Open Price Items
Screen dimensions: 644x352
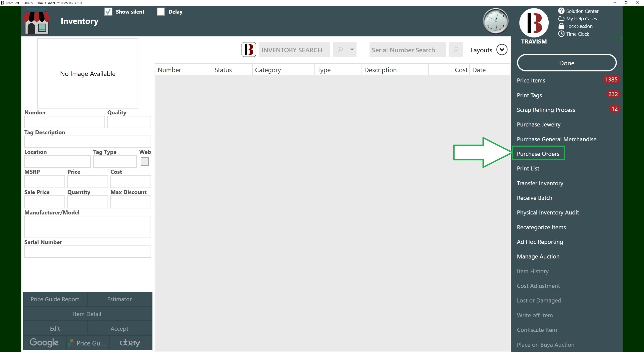(x=531, y=80)
